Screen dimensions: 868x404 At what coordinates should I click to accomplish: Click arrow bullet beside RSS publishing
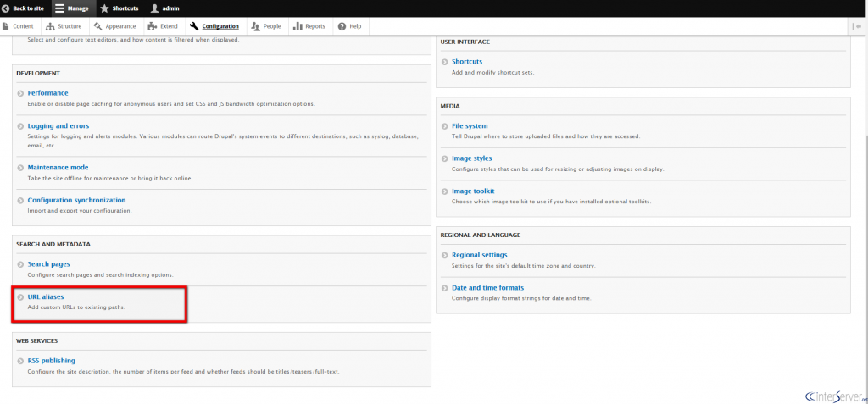pyautogui.click(x=20, y=361)
